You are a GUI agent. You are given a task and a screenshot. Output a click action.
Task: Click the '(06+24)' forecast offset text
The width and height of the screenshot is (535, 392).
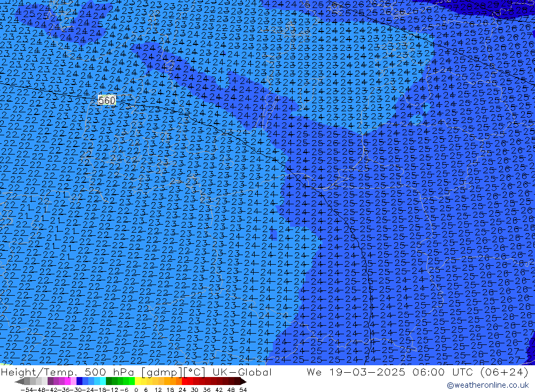tap(503, 372)
